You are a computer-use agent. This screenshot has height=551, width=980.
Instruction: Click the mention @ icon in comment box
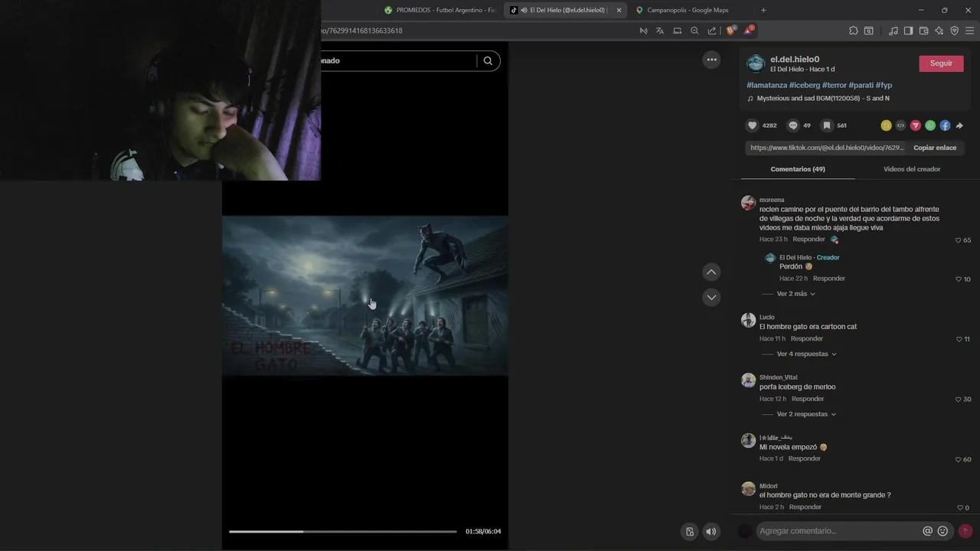[x=927, y=531]
